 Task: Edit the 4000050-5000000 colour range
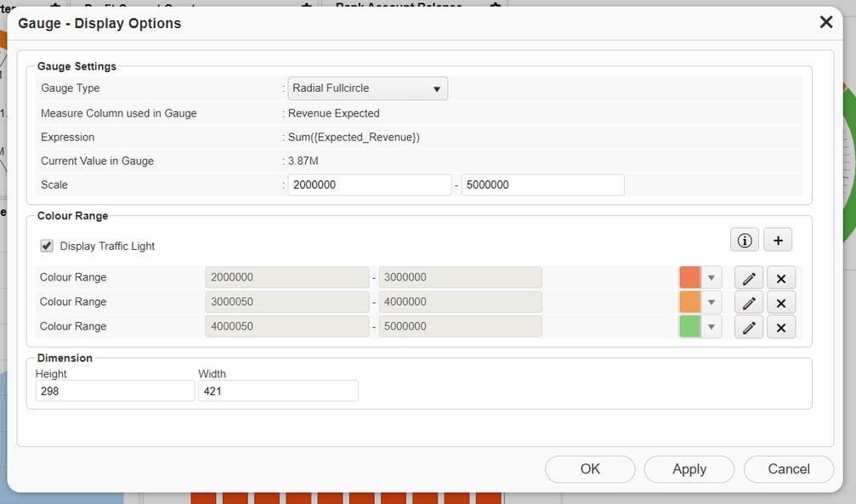[x=748, y=327]
